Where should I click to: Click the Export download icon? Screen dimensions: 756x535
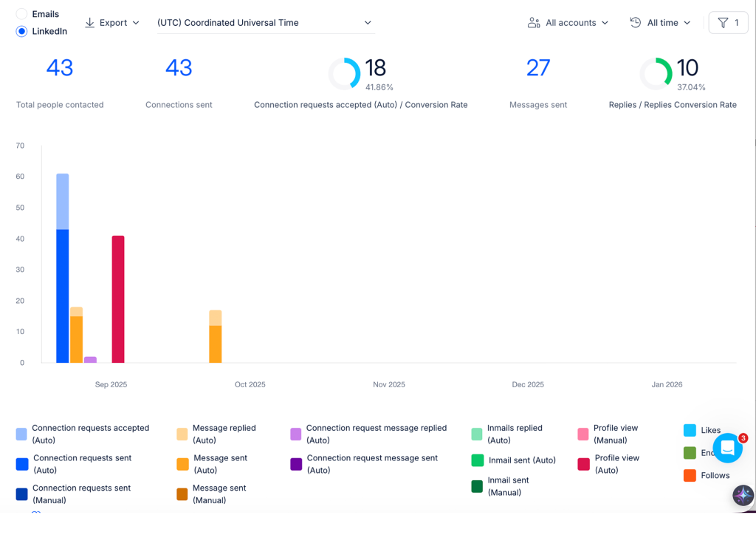pyautogui.click(x=89, y=23)
